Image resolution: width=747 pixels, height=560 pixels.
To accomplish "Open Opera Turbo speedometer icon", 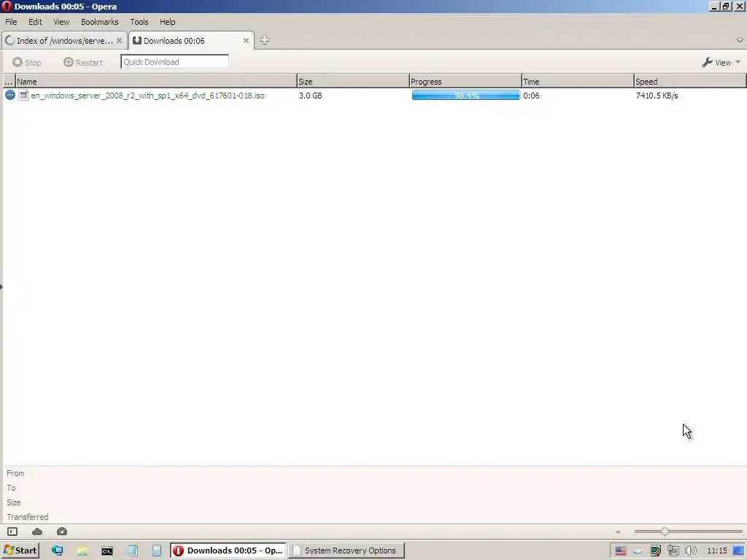I will (x=62, y=532).
